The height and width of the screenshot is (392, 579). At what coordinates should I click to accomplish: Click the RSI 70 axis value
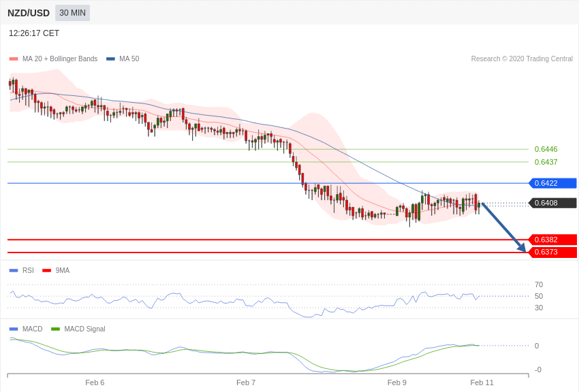tap(539, 284)
